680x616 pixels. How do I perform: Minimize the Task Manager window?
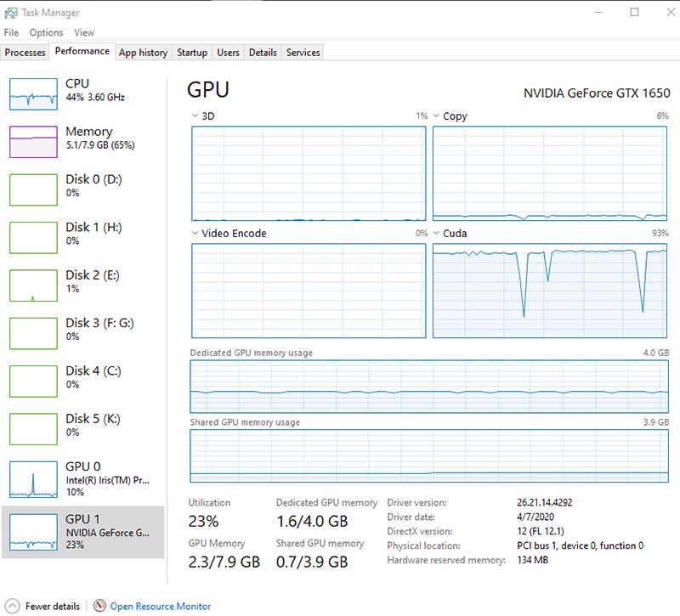(x=598, y=12)
